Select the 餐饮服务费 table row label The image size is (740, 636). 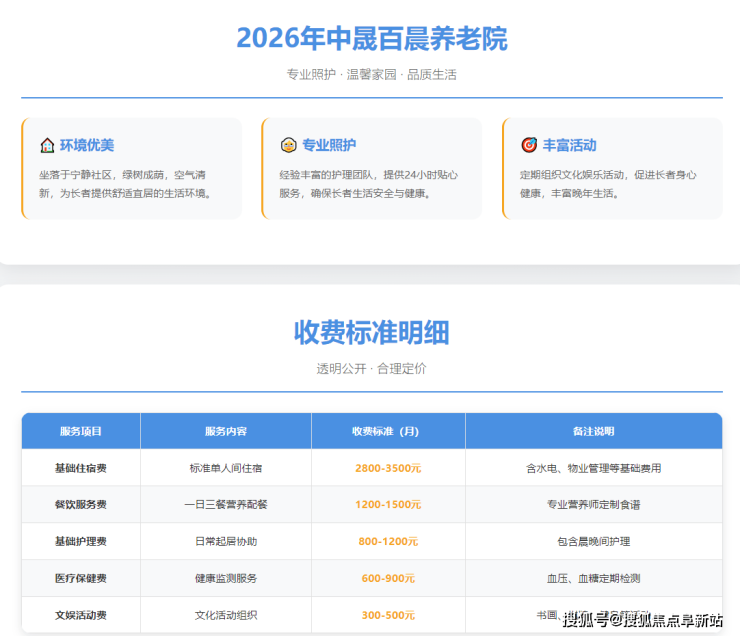(81, 505)
